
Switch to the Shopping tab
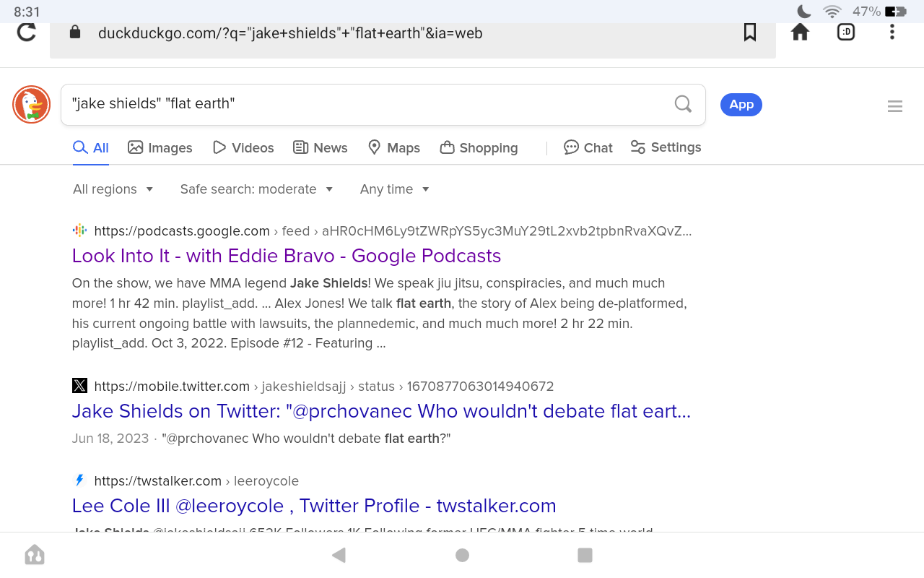click(479, 148)
